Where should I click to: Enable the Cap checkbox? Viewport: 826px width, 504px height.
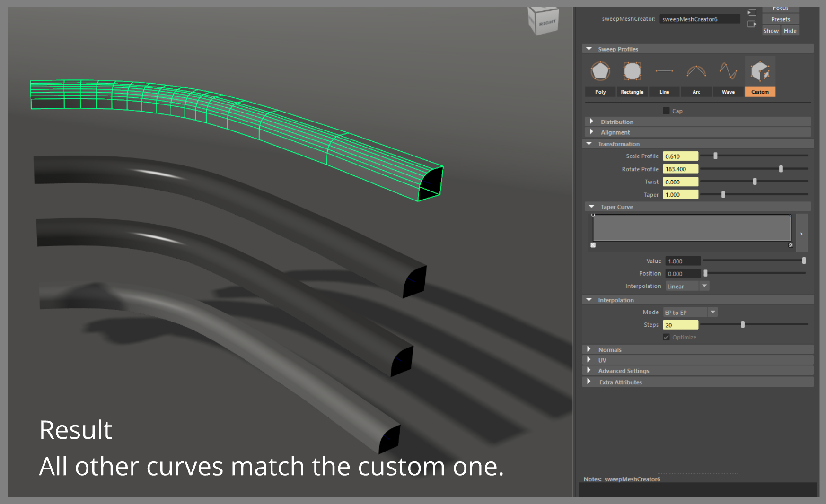666,111
